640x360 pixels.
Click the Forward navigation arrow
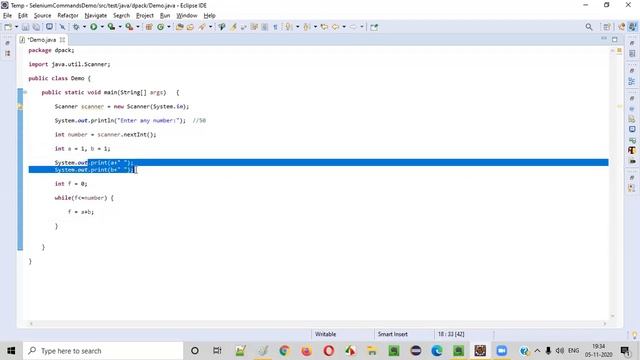pos(353,27)
